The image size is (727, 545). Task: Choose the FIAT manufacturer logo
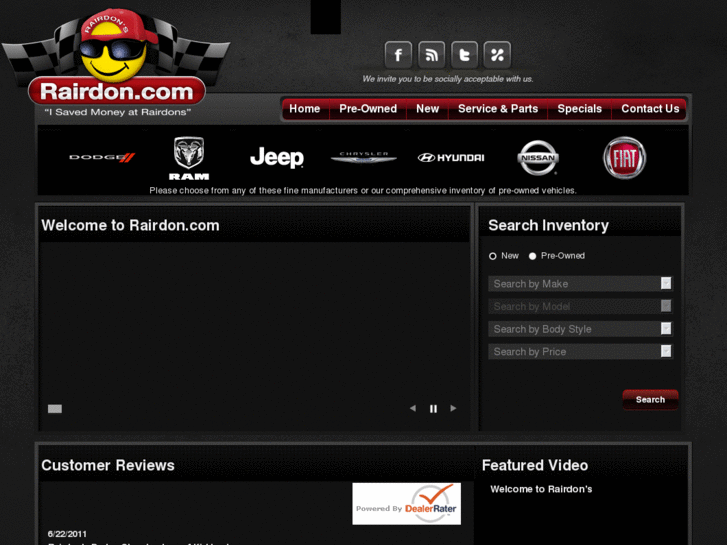coord(625,158)
